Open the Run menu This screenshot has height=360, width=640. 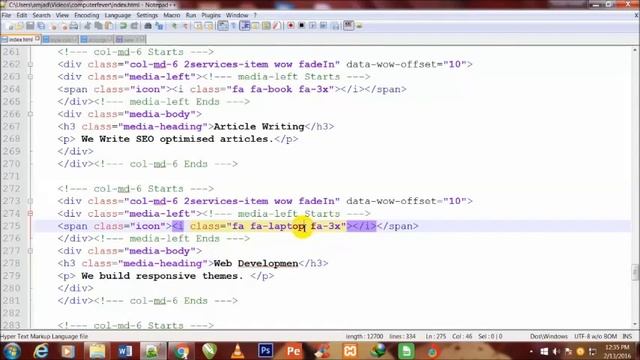click(x=191, y=15)
